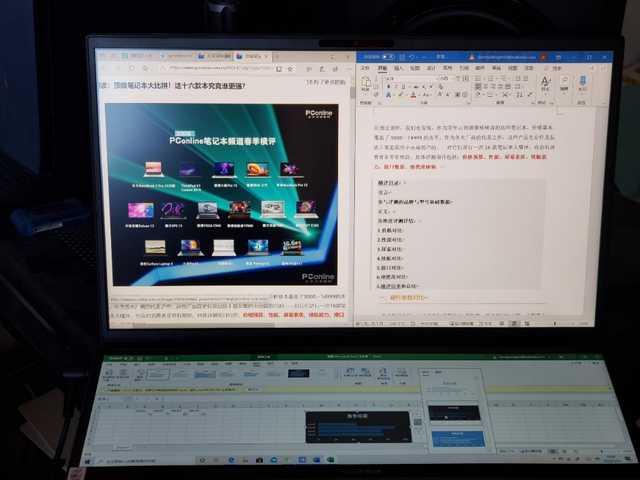The image size is (640, 480).
Task: Click the favorites star in browser address bar
Action: pos(290,69)
